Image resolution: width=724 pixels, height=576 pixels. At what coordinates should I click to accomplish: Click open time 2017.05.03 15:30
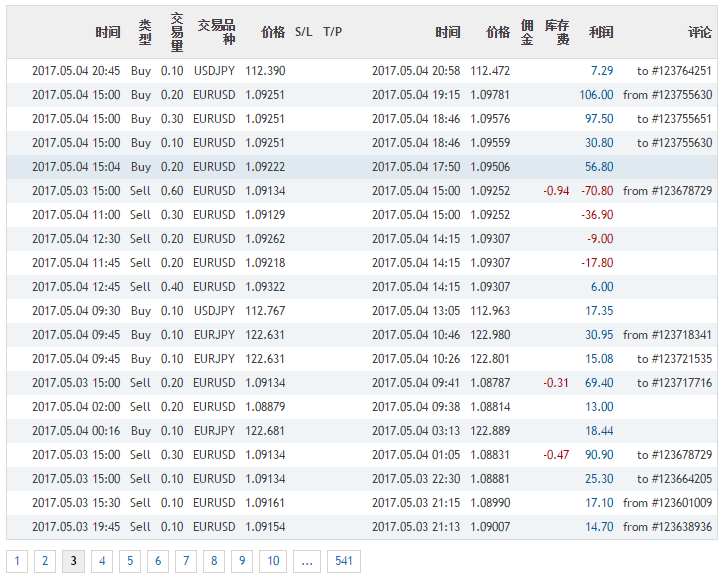tap(76, 503)
